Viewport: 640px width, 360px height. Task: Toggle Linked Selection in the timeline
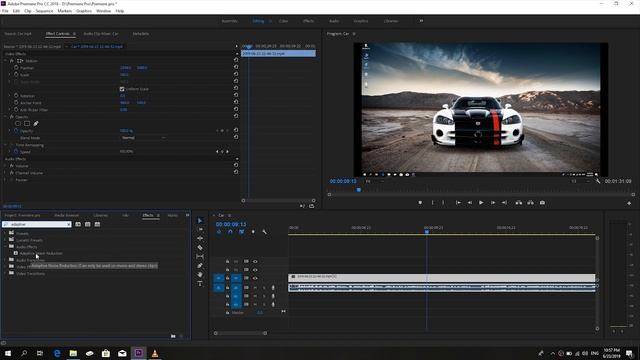(x=242, y=232)
